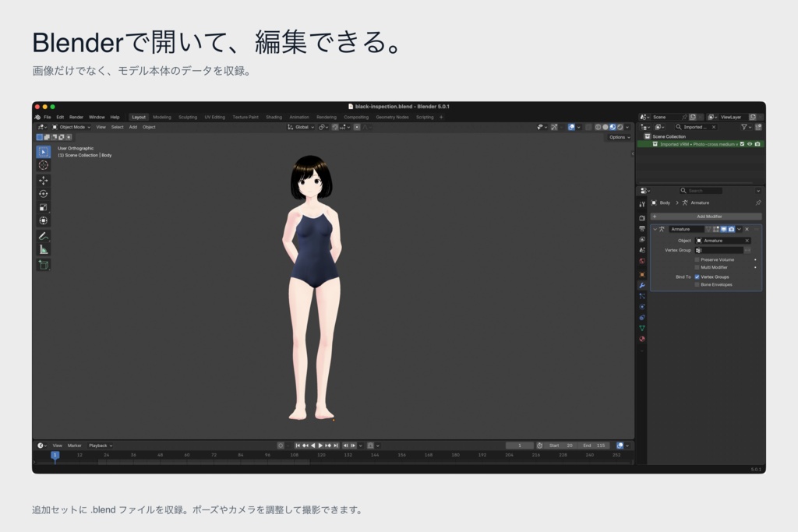This screenshot has width=798, height=532.
Task: Open the outliner filter dropdown
Action: tap(746, 127)
